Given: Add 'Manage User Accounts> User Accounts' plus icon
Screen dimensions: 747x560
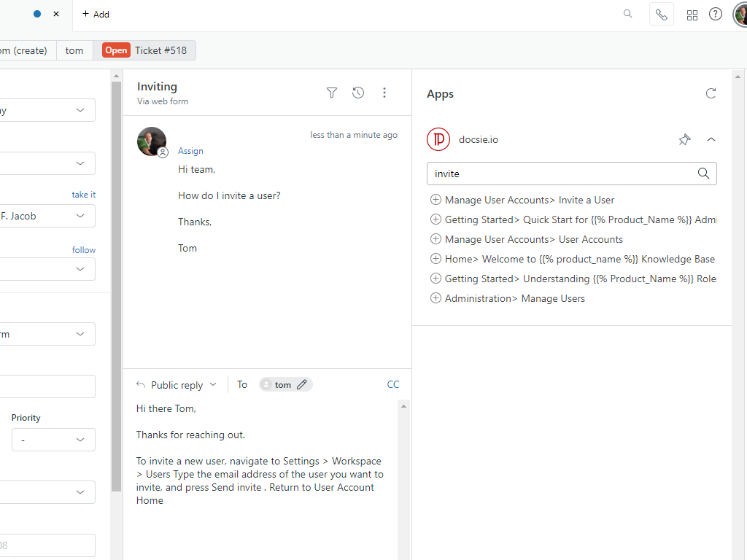Looking at the screenshot, I should point(436,239).
